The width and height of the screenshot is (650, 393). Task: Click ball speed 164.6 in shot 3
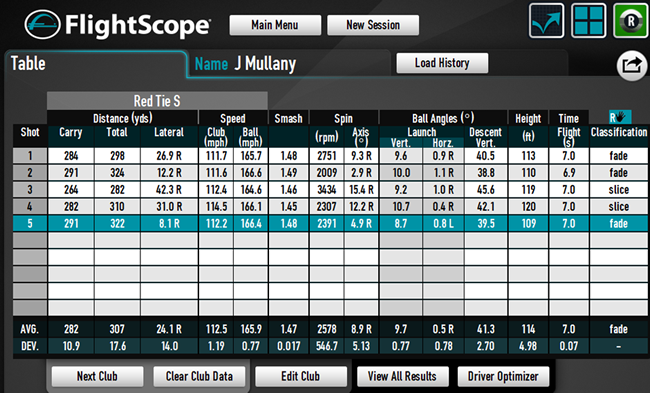251,190
